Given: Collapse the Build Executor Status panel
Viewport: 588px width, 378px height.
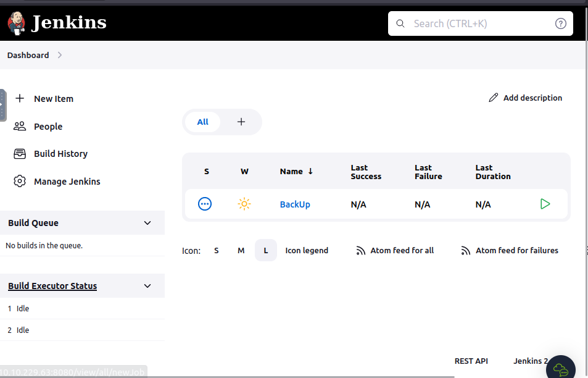Looking at the screenshot, I should (x=147, y=286).
